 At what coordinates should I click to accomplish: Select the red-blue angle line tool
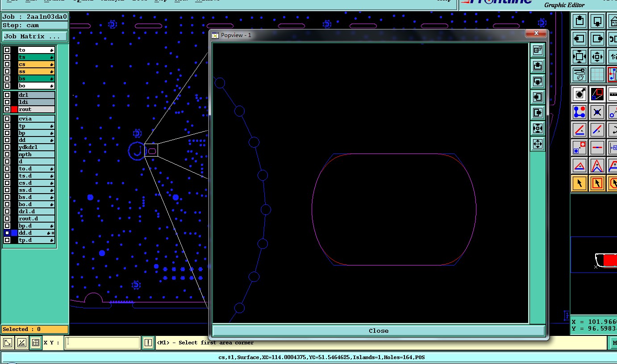pos(579,130)
